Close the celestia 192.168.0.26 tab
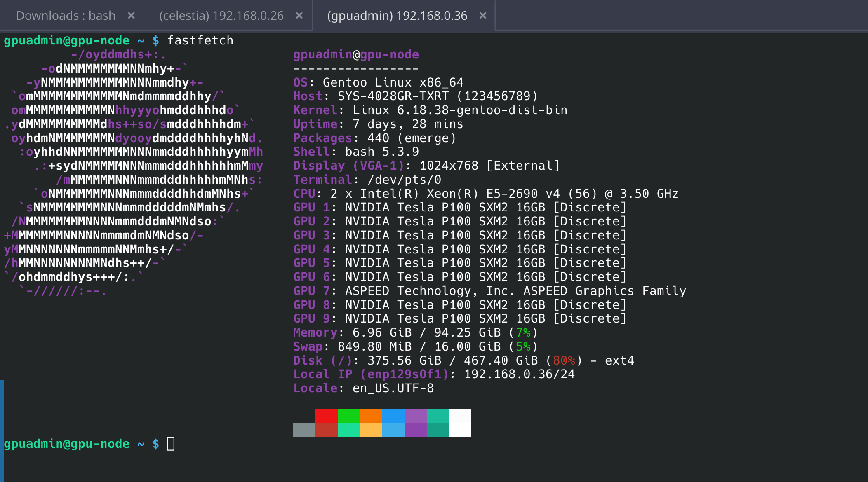This screenshot has width=868, height=482. pos(299,16)
